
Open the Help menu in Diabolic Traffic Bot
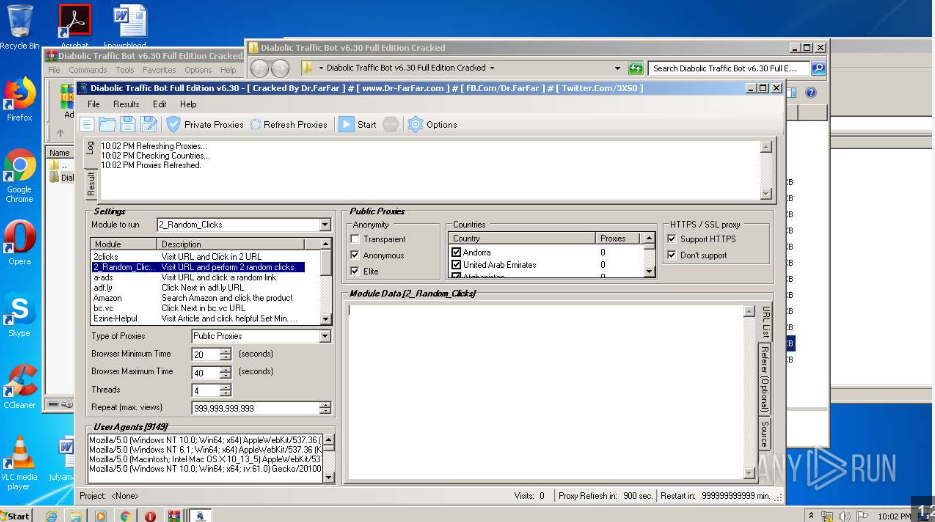188,104
